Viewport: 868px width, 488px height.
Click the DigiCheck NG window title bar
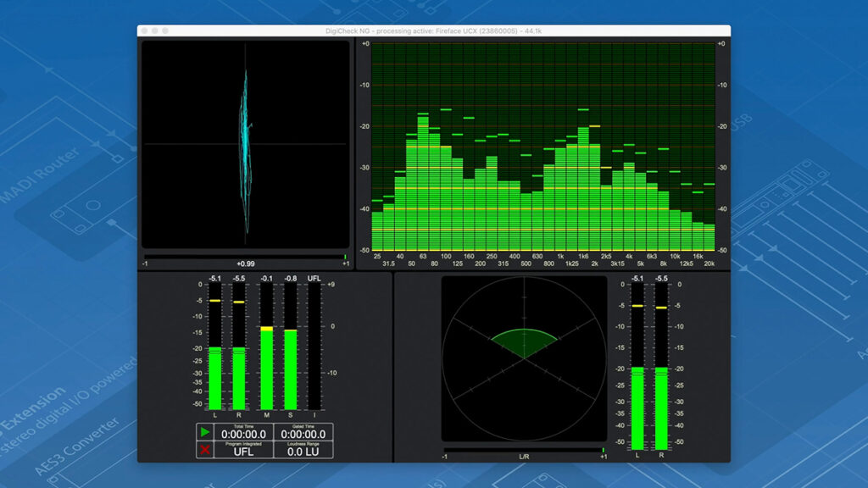[x=434, y=30]
